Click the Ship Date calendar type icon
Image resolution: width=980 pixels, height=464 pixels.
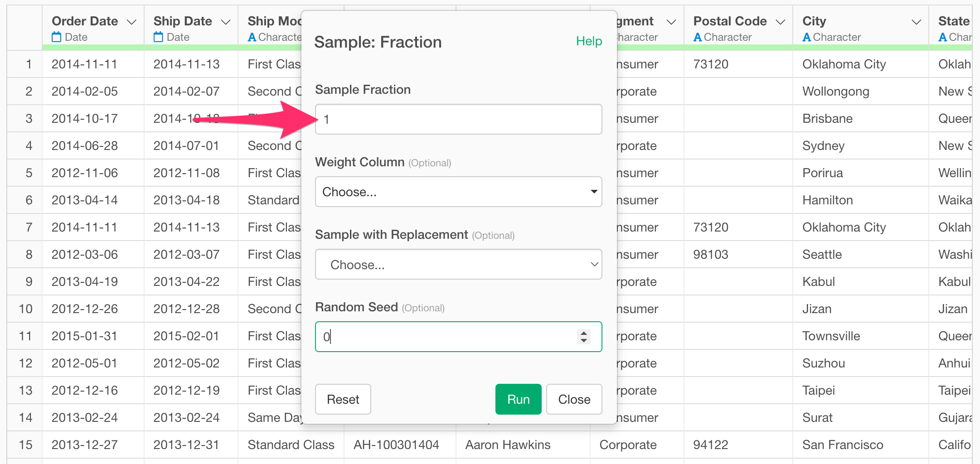tap(158, 37)
